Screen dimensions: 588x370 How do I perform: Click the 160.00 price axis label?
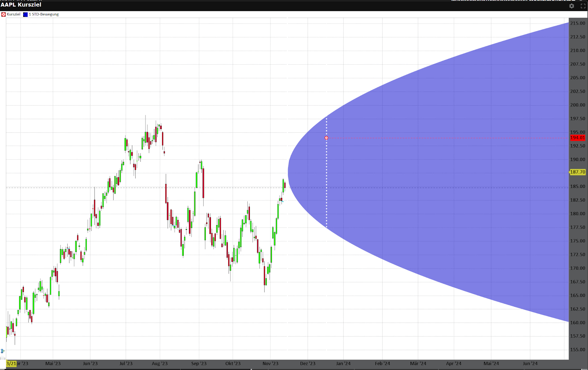point(577,323)
